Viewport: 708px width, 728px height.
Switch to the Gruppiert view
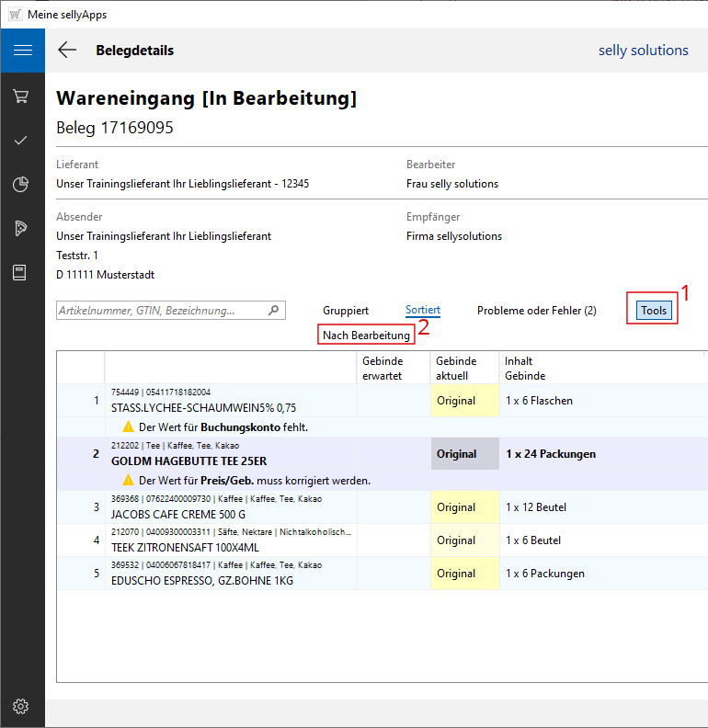point(346,311)
